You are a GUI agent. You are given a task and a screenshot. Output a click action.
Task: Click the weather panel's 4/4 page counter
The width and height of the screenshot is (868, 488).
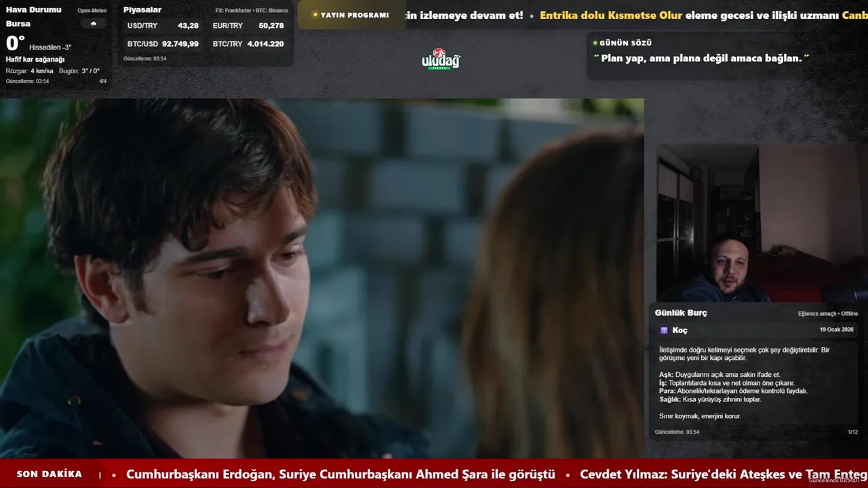(x=103, y=81)
